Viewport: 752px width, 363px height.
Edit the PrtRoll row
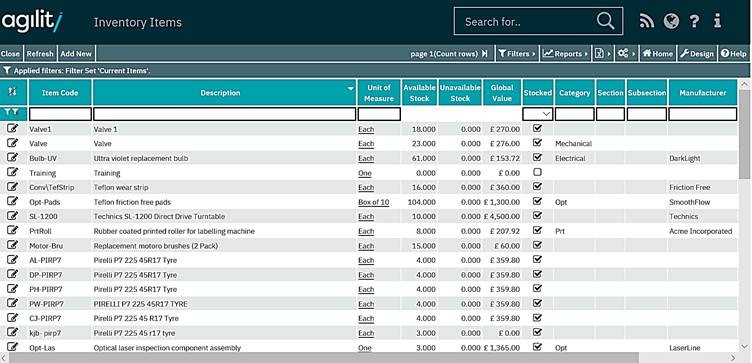tap(12, 230)
